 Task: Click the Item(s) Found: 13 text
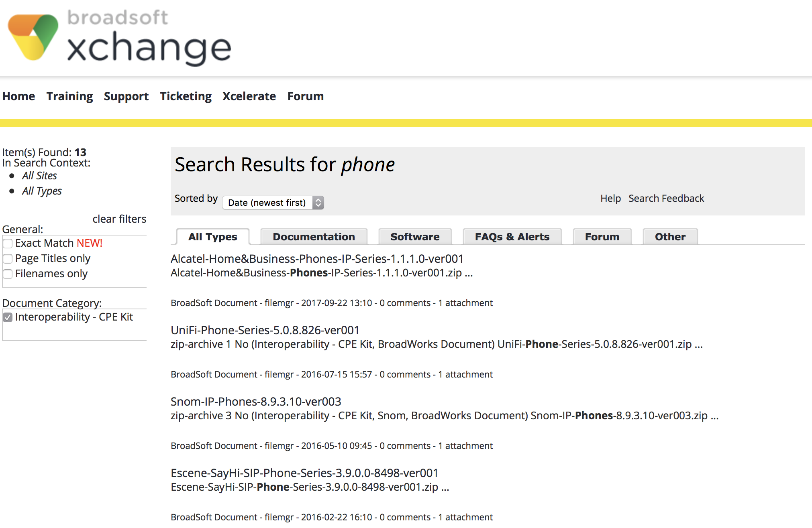44,152
